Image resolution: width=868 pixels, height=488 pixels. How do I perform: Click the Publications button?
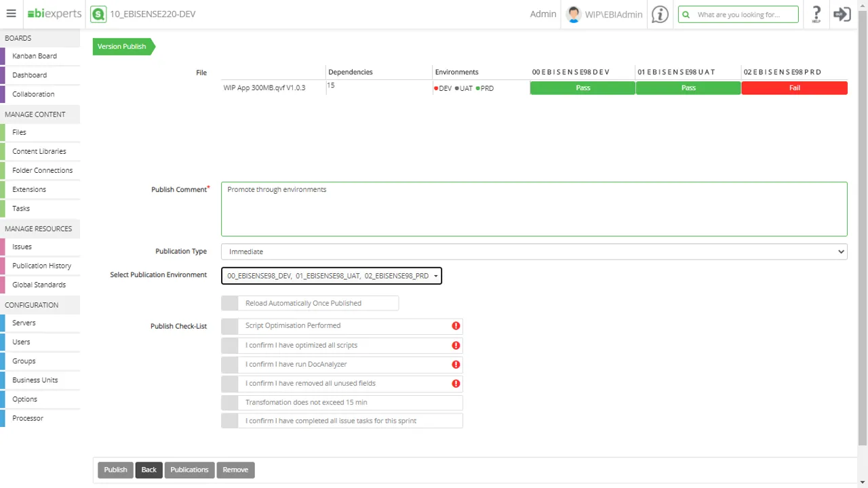(189, 470)
